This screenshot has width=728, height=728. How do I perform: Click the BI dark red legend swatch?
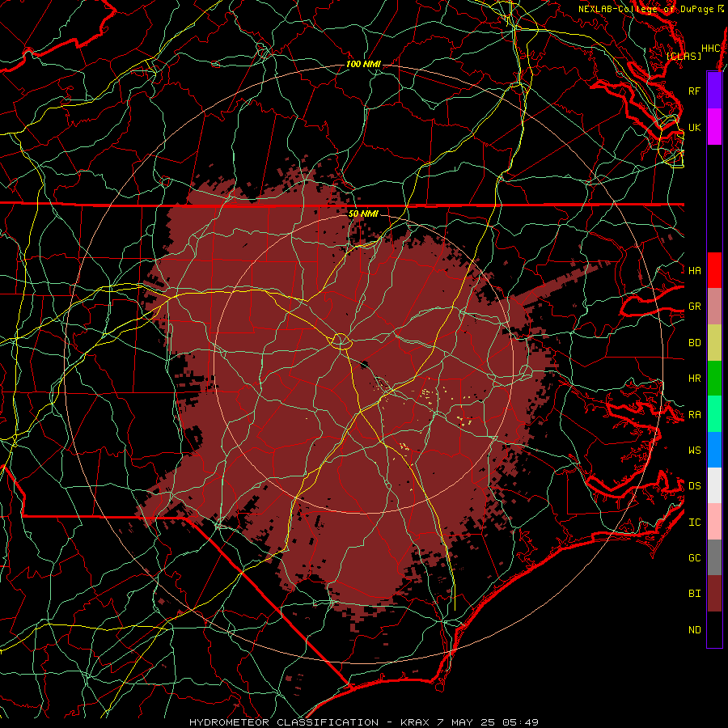714,594
